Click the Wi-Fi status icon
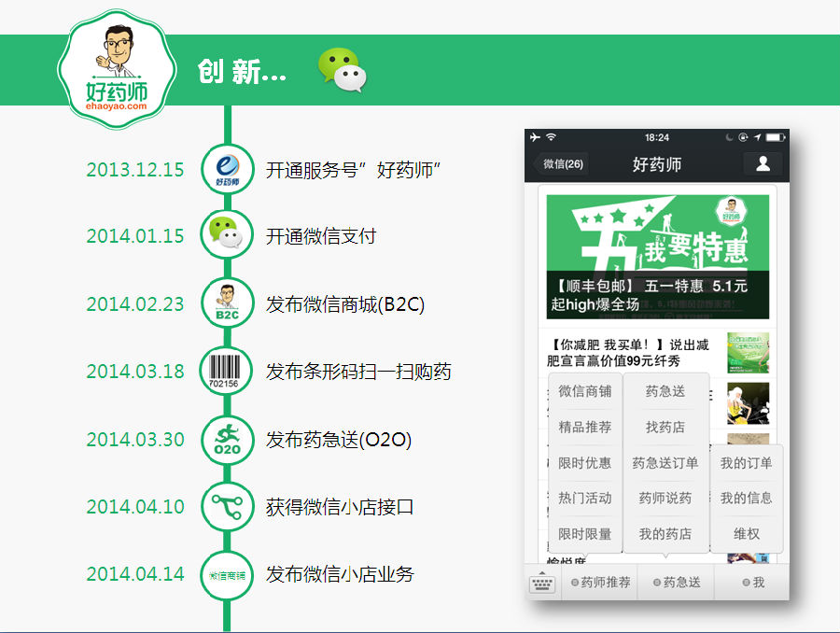This screenshot has height=633, width=840. coord(551,137)
